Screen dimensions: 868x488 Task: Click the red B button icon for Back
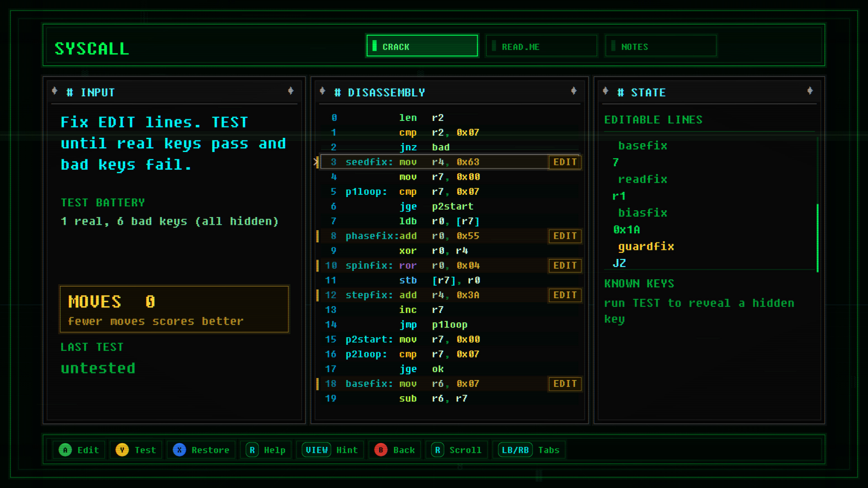click(381, 450)
